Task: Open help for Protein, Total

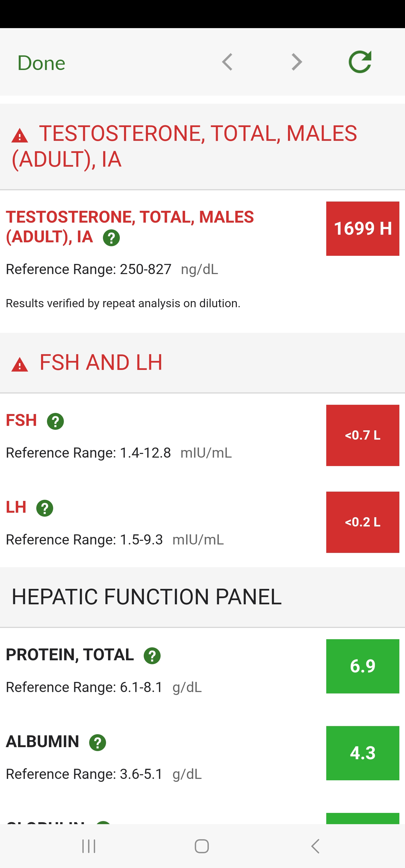Action: [152, 656]
